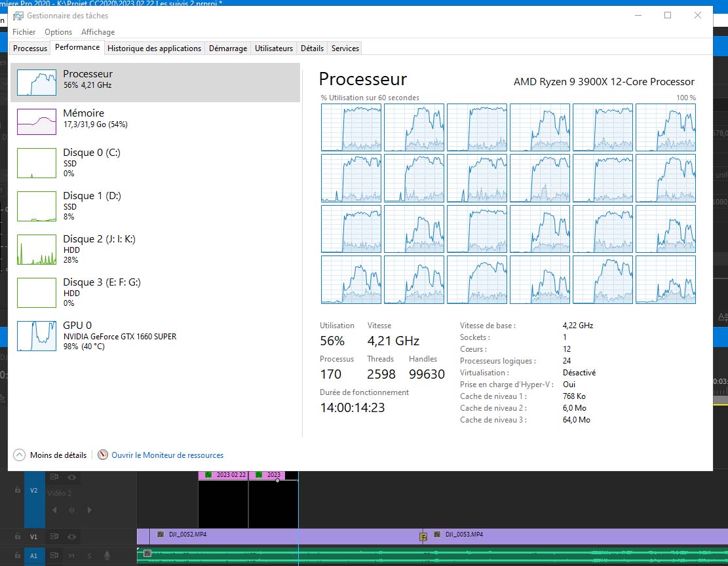The width and height of the screenshot is (728, 566).
Task: Switch to the Processus tab
Action: tap(30, 48)
